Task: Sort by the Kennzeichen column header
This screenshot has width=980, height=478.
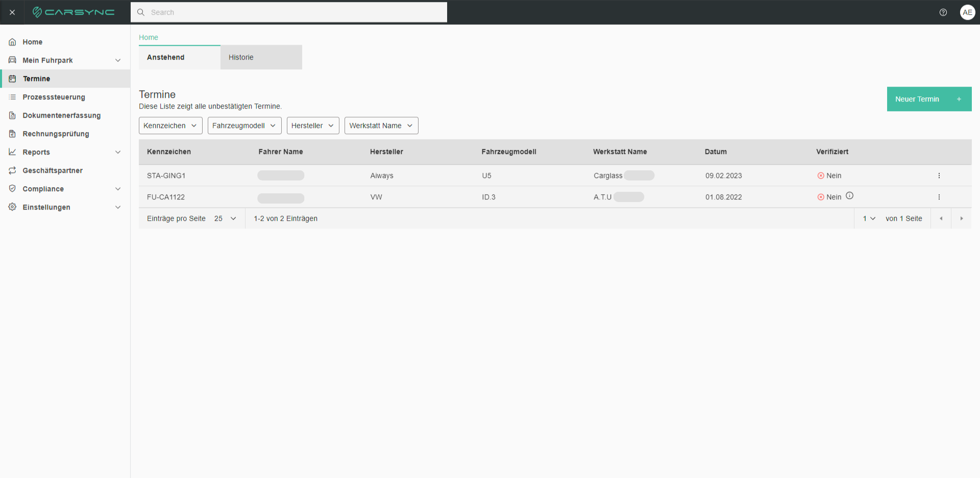Action: [x=169, y=152]
